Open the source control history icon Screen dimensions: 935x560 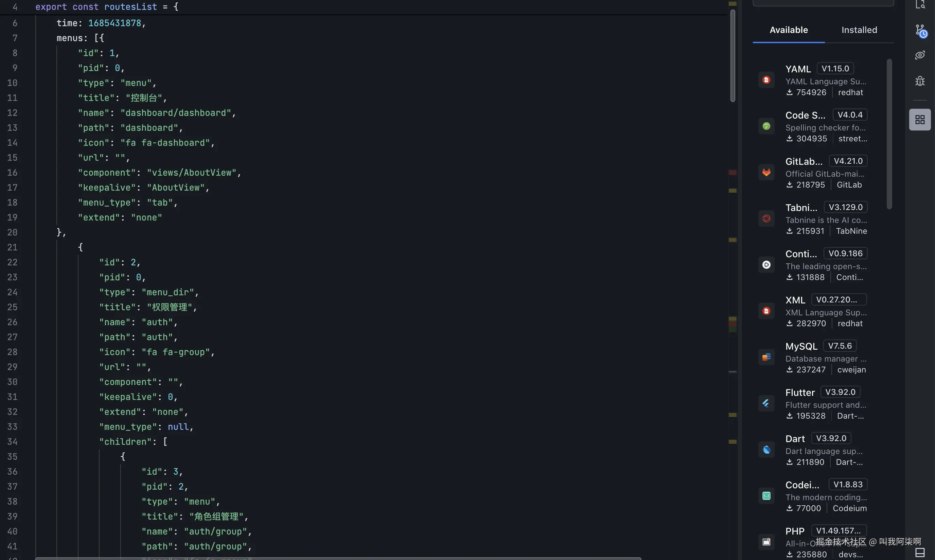click(920, 30)
